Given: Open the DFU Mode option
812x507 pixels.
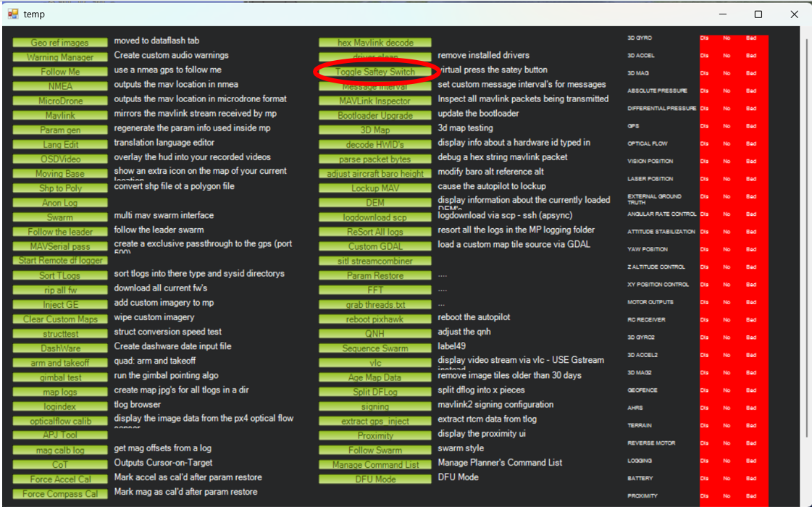Looking at the screenshot, I should coord(375,479).
